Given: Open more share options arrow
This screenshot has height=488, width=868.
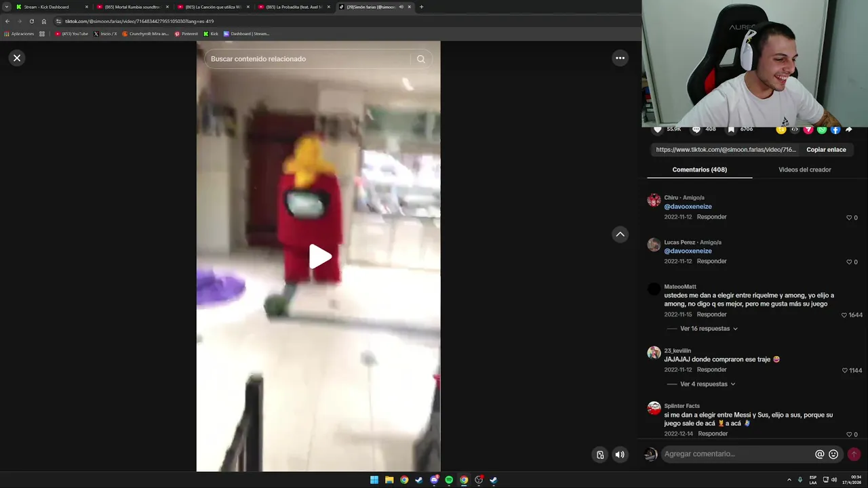Looking at the screenshot, I should pos(848,129).
